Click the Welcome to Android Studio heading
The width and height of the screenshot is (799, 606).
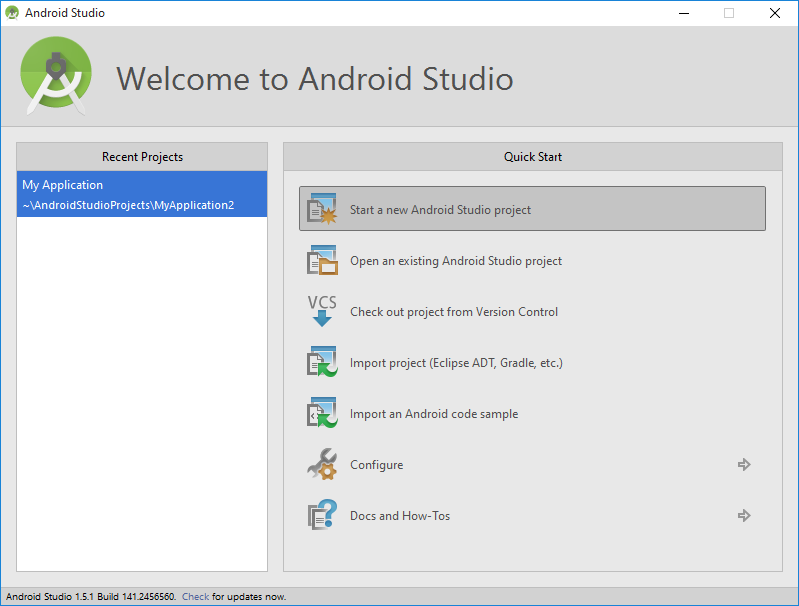point(314,79)
